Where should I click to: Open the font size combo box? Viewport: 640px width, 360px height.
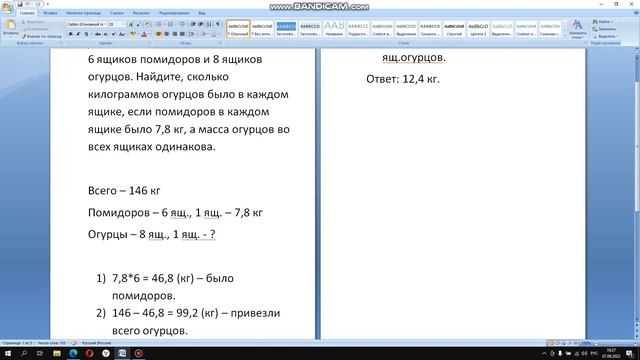point(116,24)
